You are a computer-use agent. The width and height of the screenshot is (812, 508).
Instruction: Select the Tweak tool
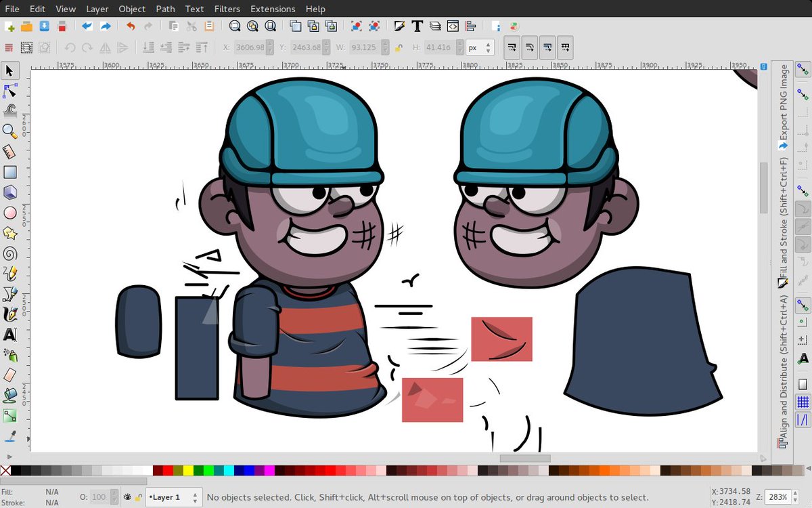[x=10, y=110]
